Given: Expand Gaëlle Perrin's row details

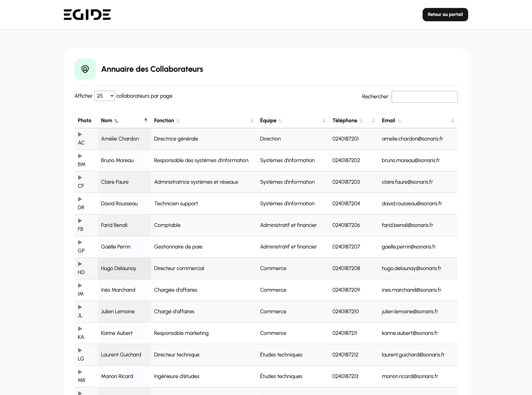Looking at the screenshot, I should click(80, 242).
